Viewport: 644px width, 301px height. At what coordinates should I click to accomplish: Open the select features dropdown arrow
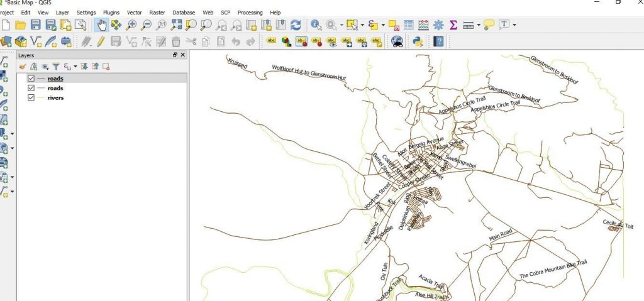pos(363,25)
